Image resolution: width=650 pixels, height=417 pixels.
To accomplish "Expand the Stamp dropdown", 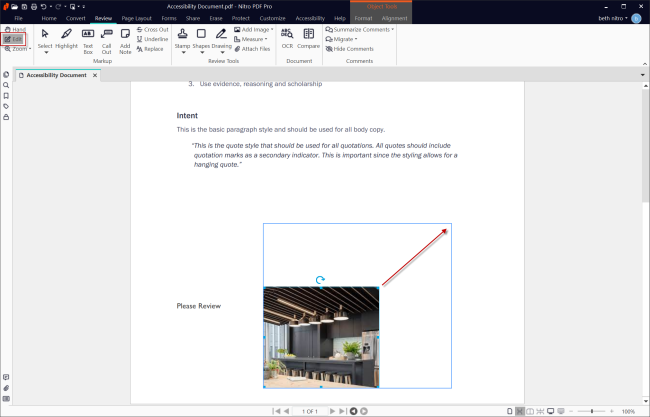I will click(182, 51).
